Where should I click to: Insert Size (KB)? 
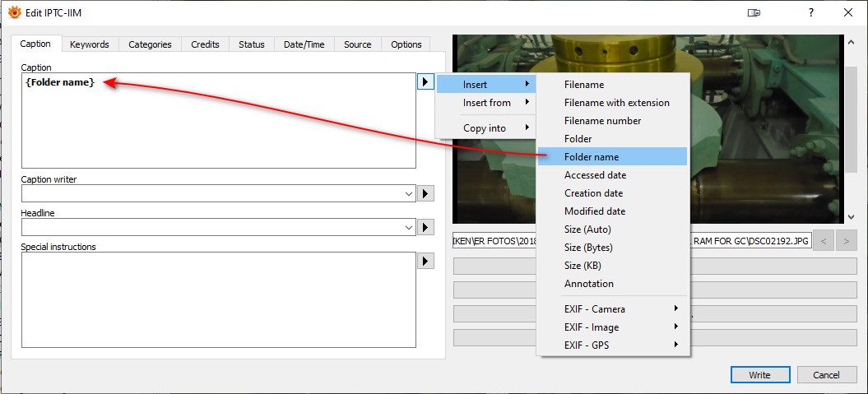tap(613, 265)
